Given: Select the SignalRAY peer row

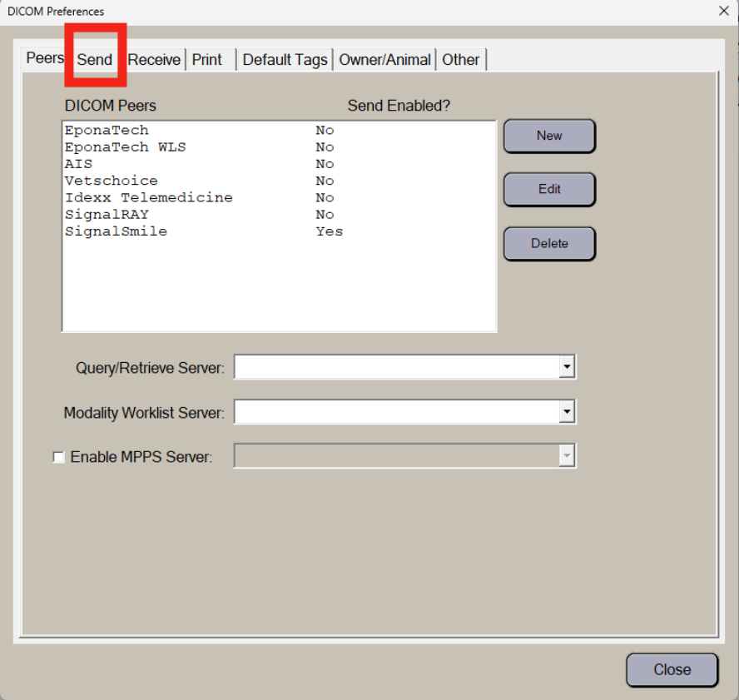Looking at the screenshot, I should point(280,215).
